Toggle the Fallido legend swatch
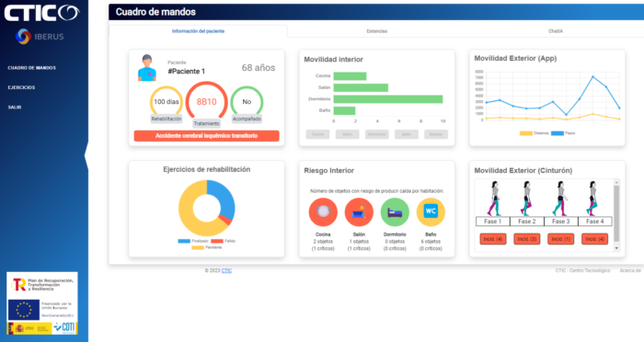 pyautogui.click(x=217, y=241)
